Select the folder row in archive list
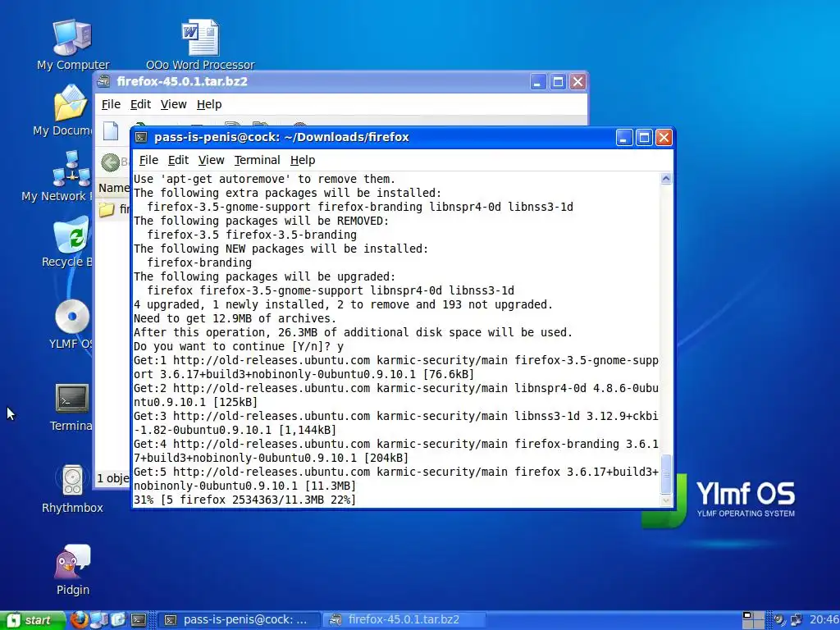This screenshot has width=840, height=630. [113, 209]
